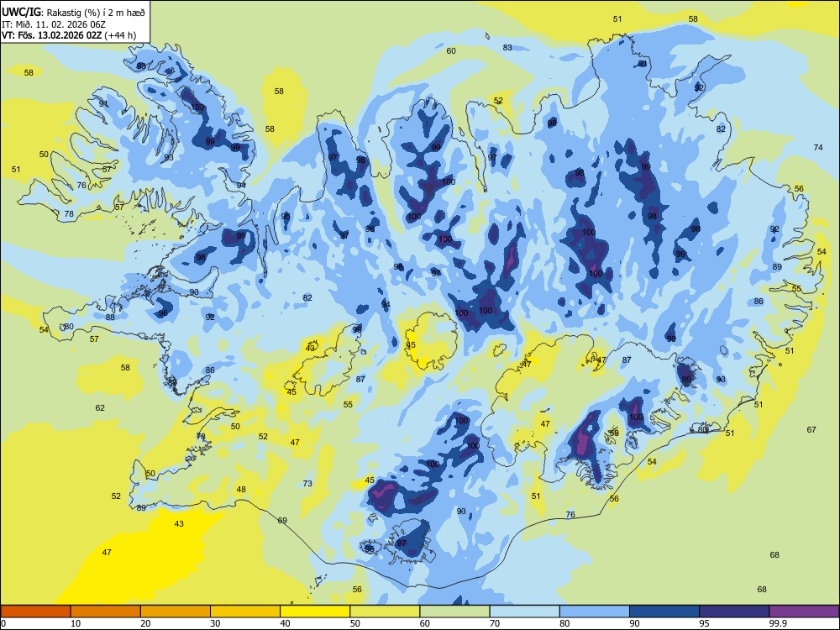Click valid time "VT: Fös. 13.02.2026 02Z (+44 h)"

(69, 35)
